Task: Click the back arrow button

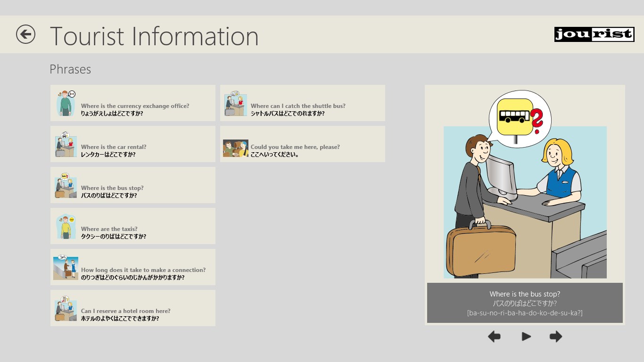Action: point(25,34)
